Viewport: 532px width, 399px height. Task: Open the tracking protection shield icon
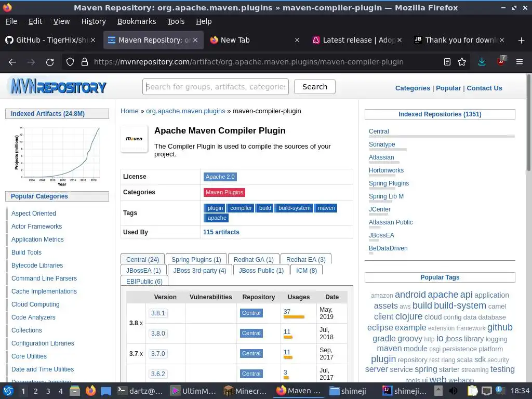(x=70, y=62)
